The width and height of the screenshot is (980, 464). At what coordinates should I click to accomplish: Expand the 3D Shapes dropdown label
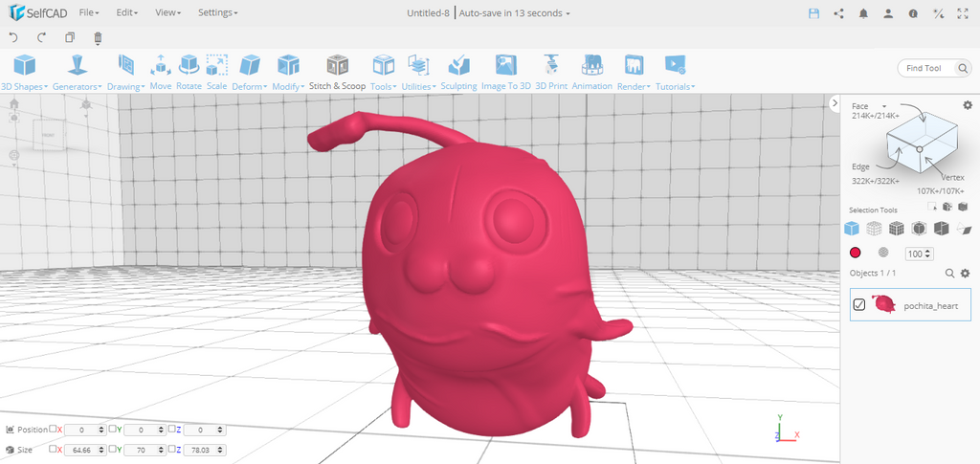pyautogui.click(x=24, y=86)
